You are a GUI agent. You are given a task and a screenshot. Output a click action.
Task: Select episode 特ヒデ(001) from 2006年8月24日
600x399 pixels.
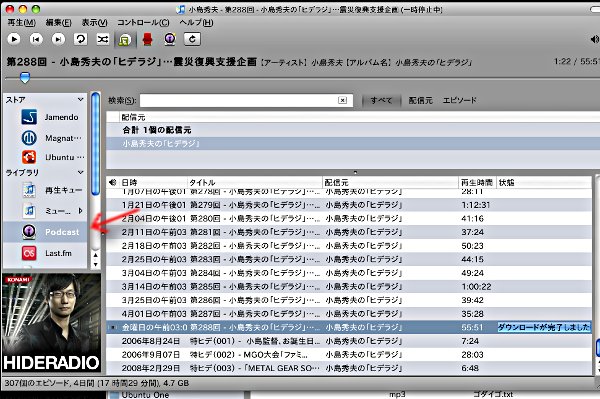[x=349, y=341]
